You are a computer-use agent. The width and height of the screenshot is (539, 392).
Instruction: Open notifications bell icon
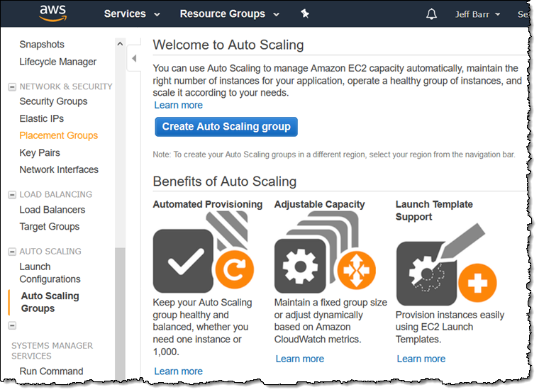coord(431,14)
